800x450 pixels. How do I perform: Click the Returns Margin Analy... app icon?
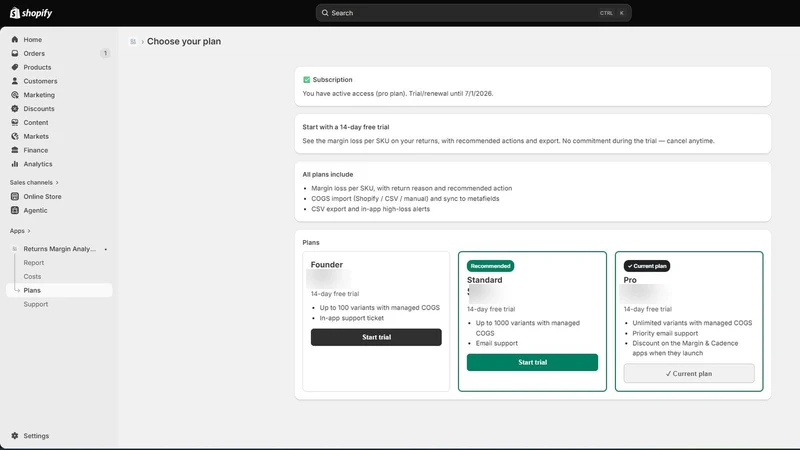pyautogui.click(x=15, y=248)
